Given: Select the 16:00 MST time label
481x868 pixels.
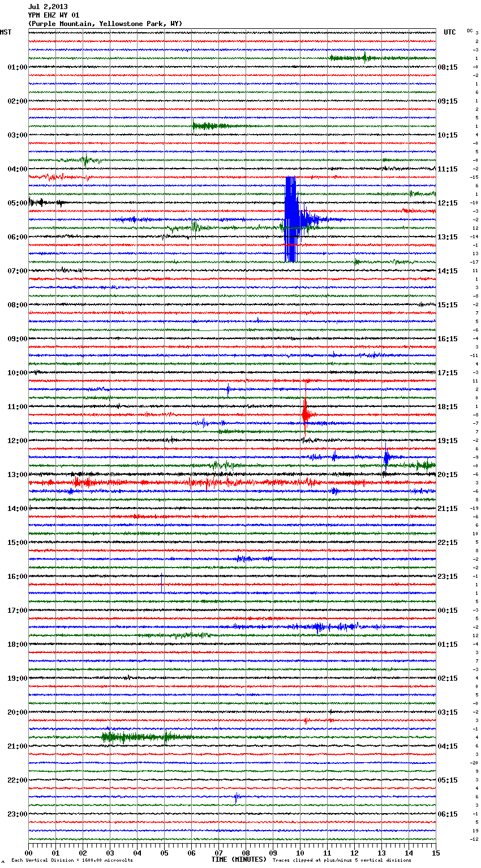Looking at the screenshot, I should [x=18, y=577].
